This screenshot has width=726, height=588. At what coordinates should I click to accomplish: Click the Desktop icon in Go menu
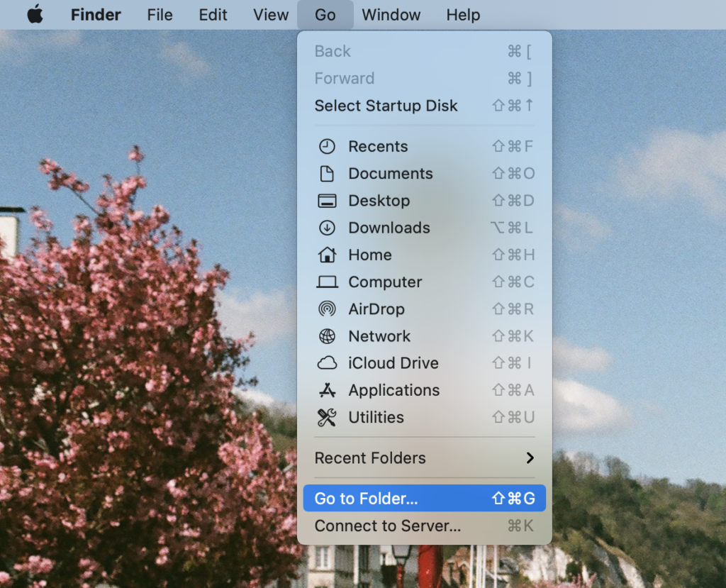(327, 201)
